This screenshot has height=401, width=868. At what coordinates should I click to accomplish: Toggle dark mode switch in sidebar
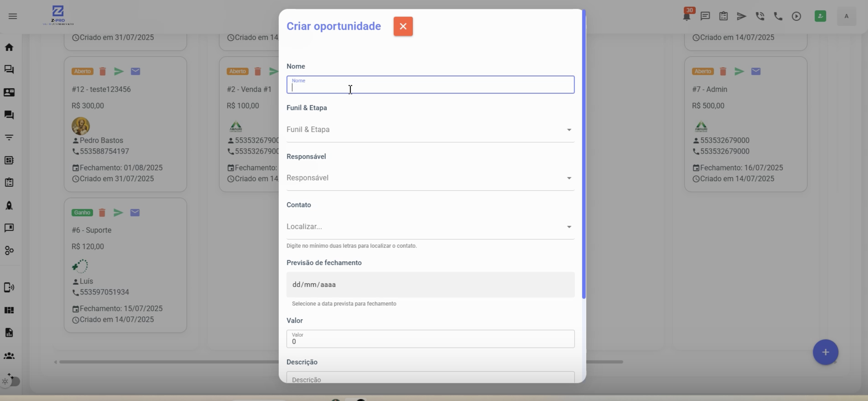click(12, 381)
